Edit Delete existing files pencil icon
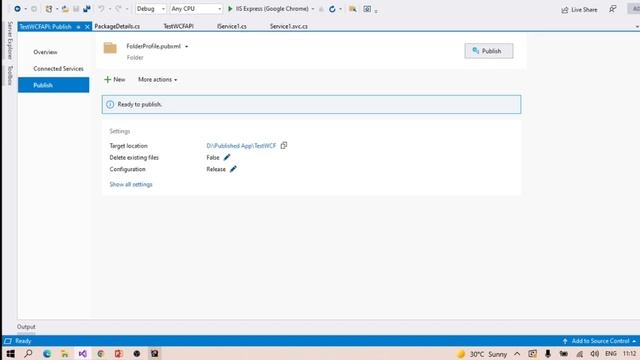 [x=227, y=157]
